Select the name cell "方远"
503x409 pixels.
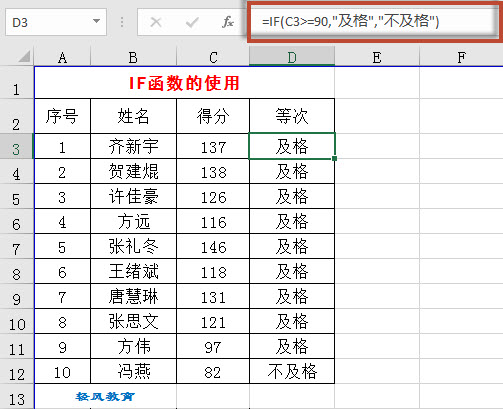[133, 221]
